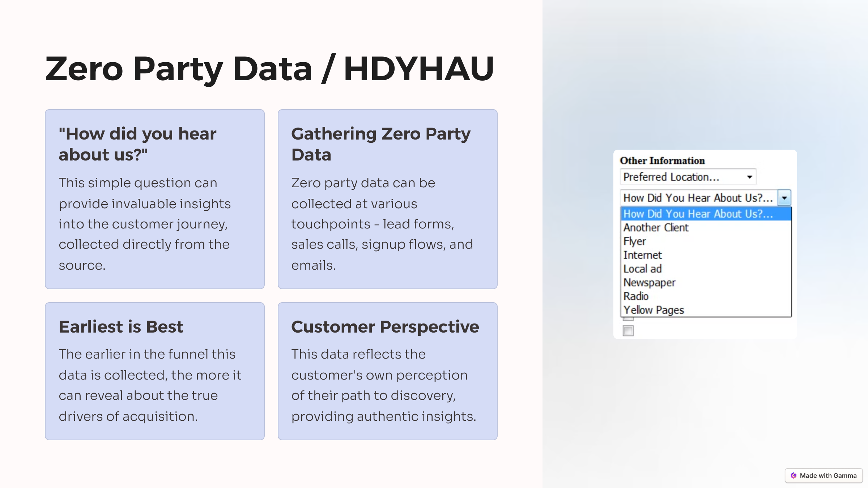Image resolution: width=868 pixels, height=488 pixels.
Task: Click paragraph starting "This simple question can"
Action: pyautogui.click(x=145, y=224)
